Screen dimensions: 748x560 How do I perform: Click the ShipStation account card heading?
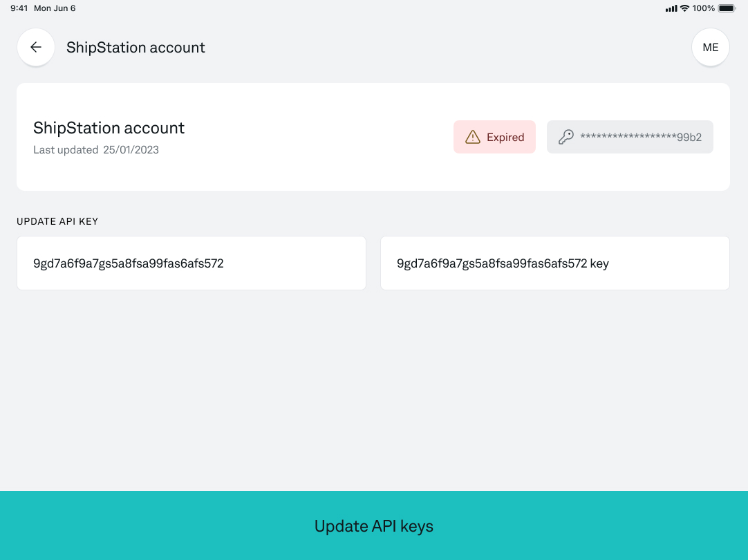109,128
